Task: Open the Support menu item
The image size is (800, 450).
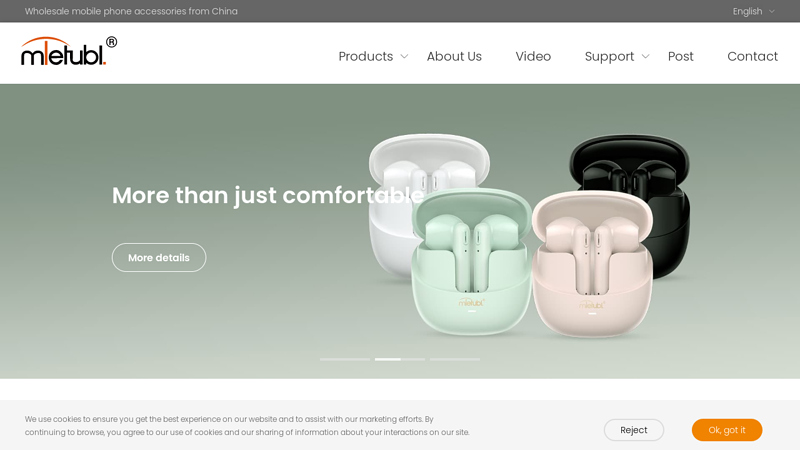Action: pyautogui.click(x=609, y=56)
